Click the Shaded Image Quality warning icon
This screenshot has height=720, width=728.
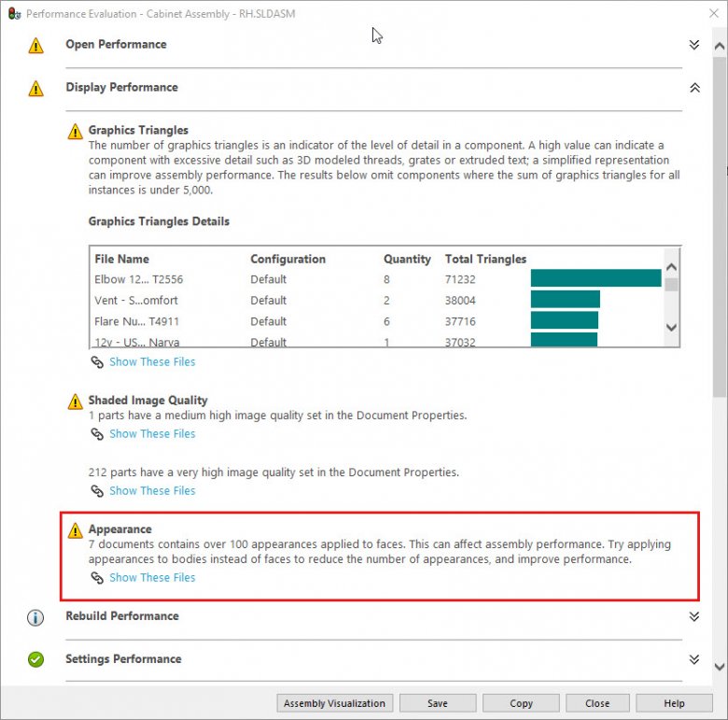tap(76, 402)
